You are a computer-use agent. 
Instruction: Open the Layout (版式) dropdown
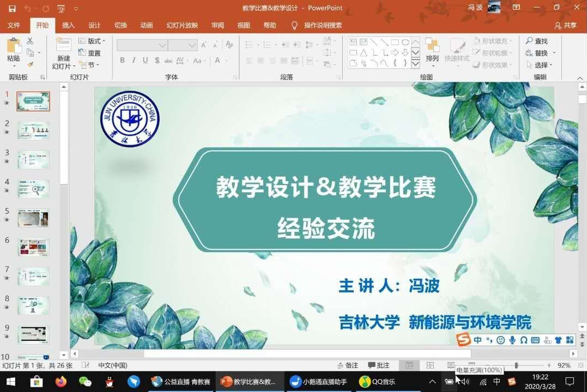click(x=92, y=41)
